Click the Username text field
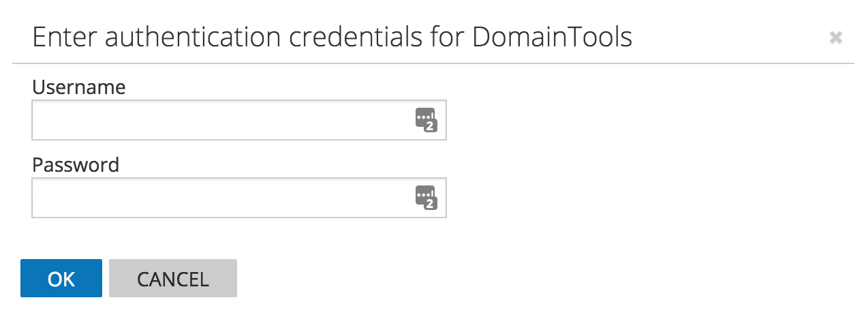Image resolution: width=868 pixels, height=330 pixels. point(221,120)
